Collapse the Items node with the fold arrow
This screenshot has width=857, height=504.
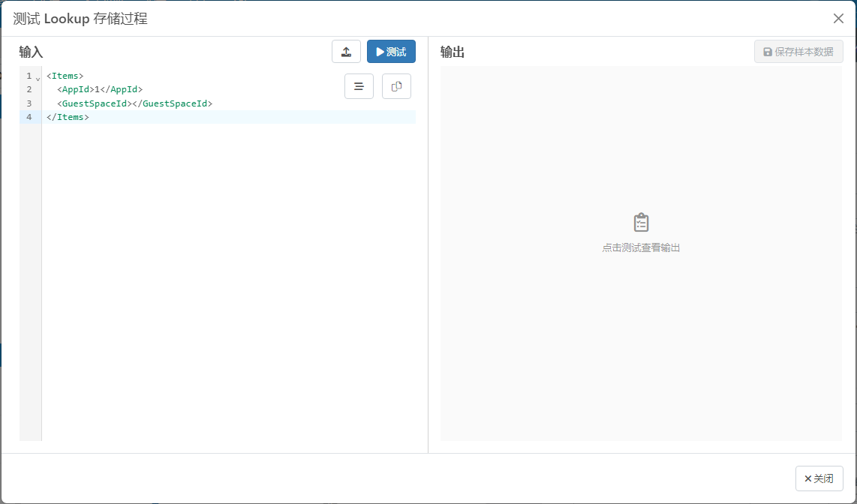[38, 78]
